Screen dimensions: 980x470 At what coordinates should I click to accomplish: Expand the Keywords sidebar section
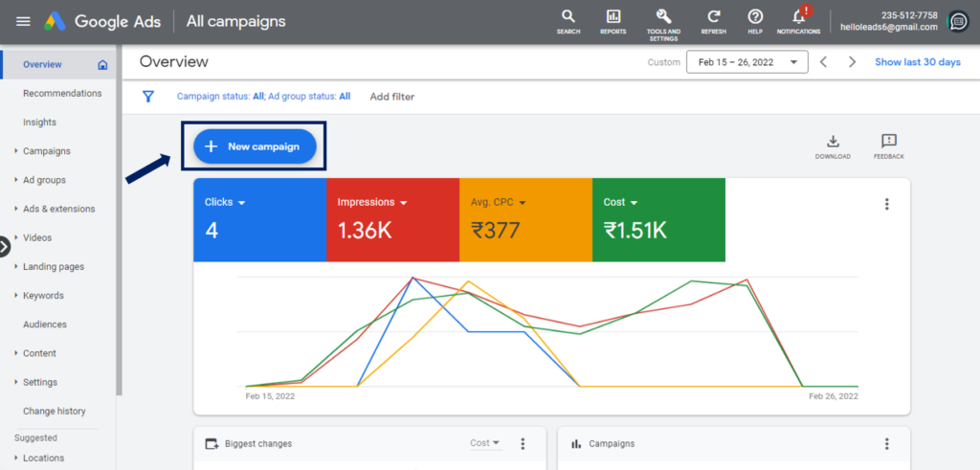pos(43,296)
